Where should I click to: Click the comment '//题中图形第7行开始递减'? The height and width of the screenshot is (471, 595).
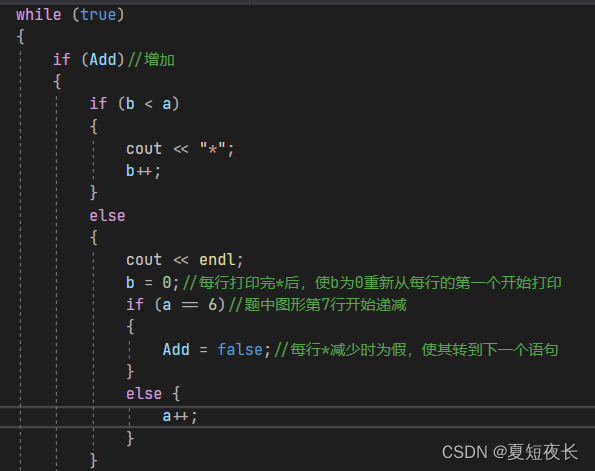coord(318,304)
